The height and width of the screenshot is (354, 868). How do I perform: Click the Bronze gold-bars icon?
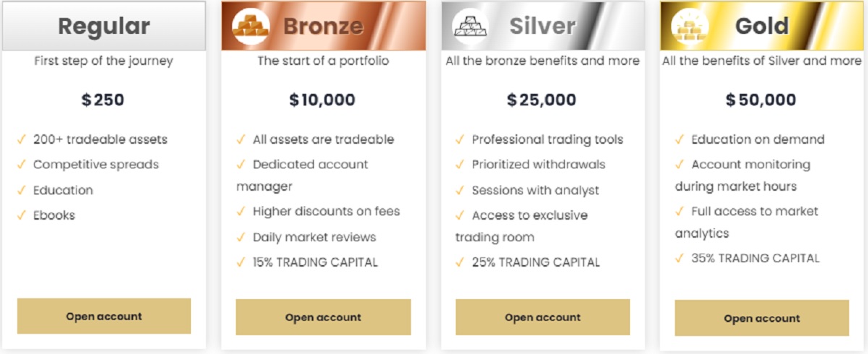coord(251,27)
